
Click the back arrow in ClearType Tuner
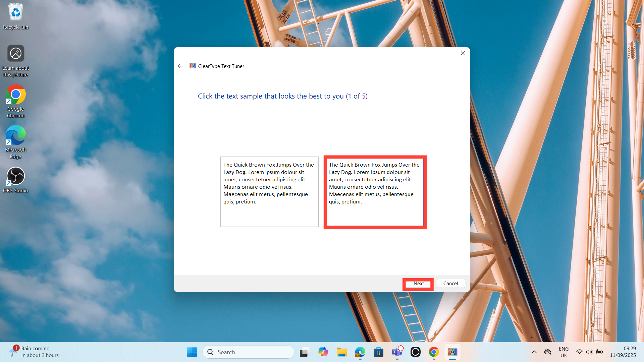point(180,66)
